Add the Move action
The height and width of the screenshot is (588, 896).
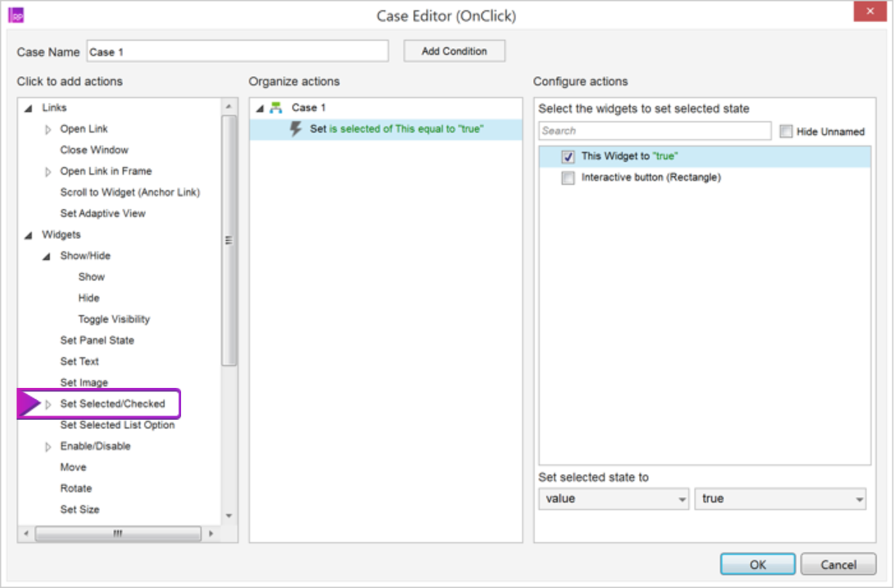[x=73, y=467]
